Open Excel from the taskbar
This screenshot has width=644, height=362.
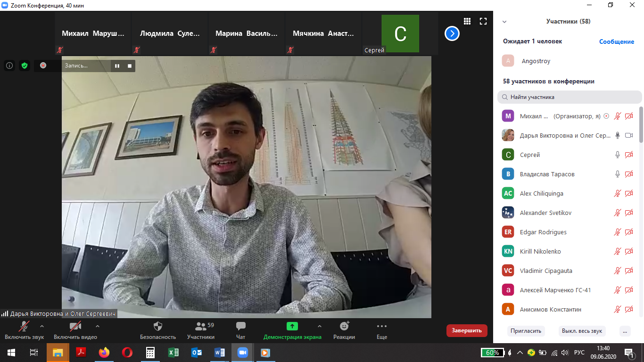point(173,352)
